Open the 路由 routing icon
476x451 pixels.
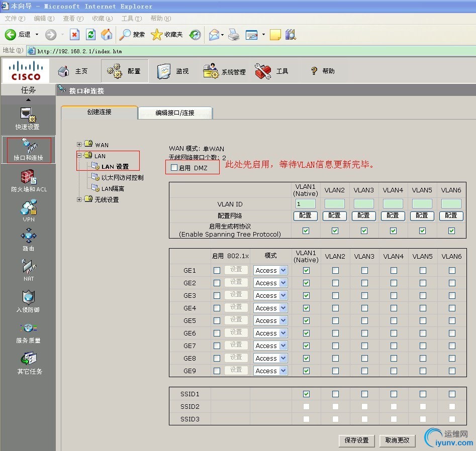point(29,236)
